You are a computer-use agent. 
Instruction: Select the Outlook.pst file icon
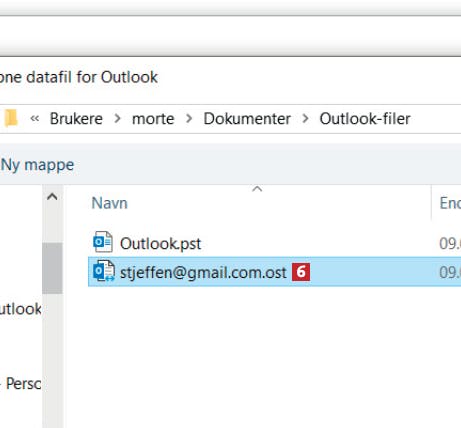point(103,242)
